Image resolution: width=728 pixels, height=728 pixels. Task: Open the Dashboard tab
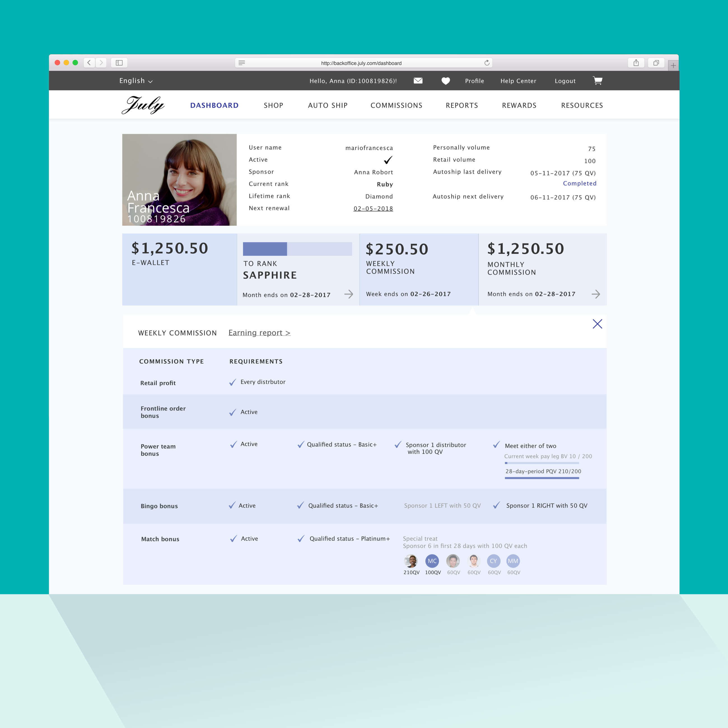214,106
